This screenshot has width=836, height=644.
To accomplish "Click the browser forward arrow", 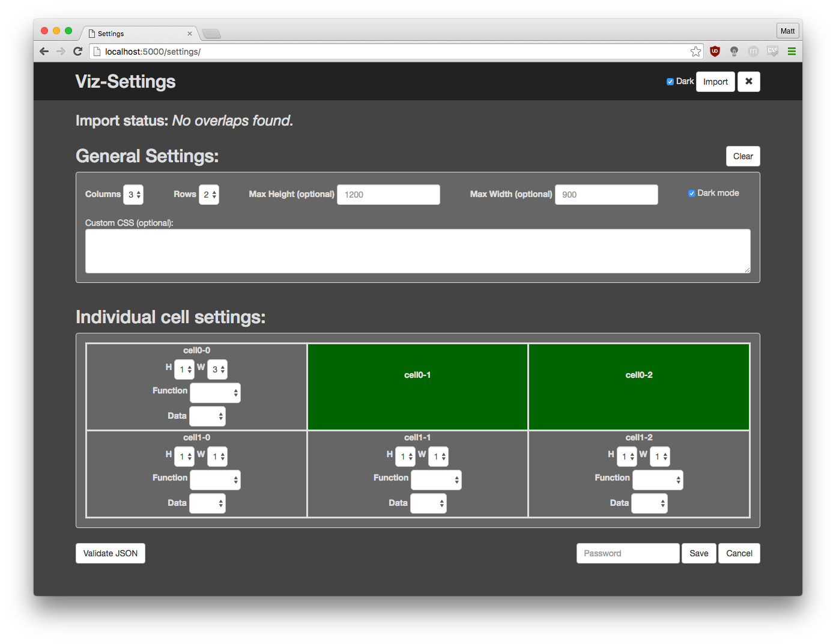I will click(x=61, y=52).
